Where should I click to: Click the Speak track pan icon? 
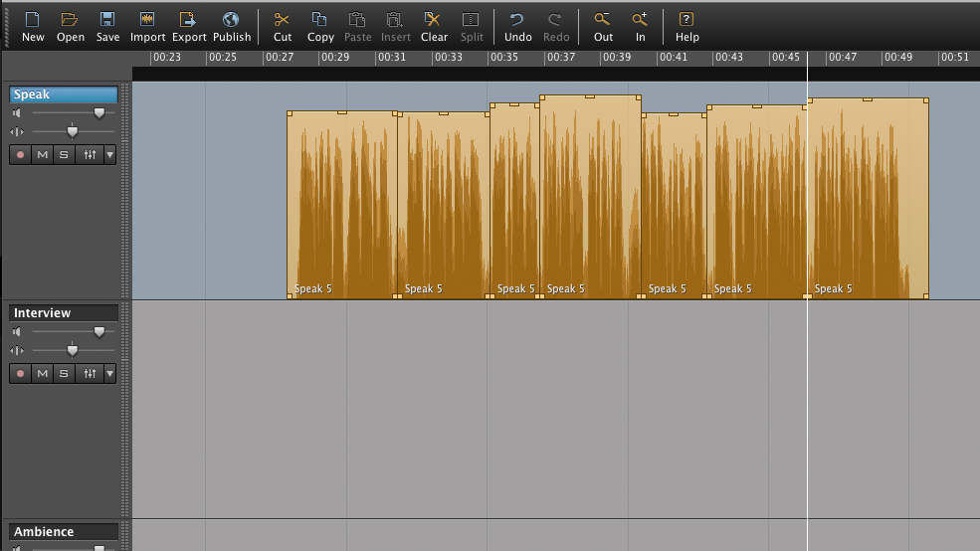coord(17,132)
